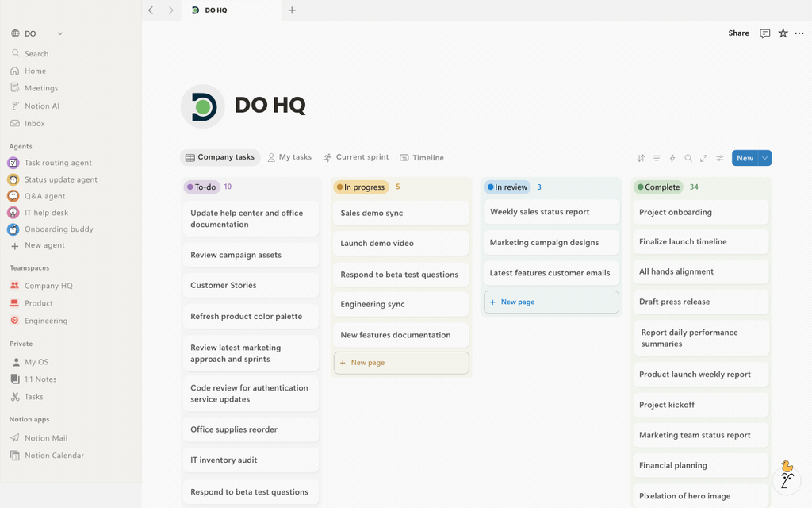Screen dimensions: 812x508
Task: Add a new tab with plus icon
Action: tap(292, 10)
